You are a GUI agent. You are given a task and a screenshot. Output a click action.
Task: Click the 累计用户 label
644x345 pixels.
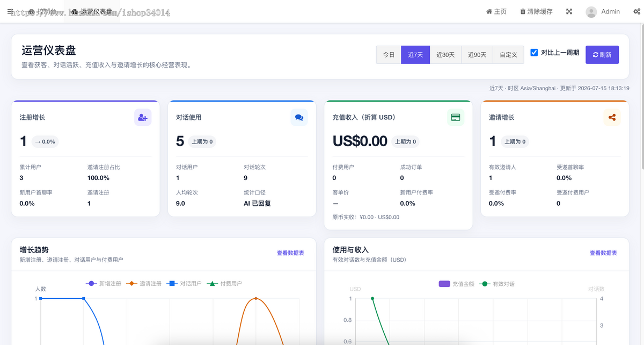(30, 167)
